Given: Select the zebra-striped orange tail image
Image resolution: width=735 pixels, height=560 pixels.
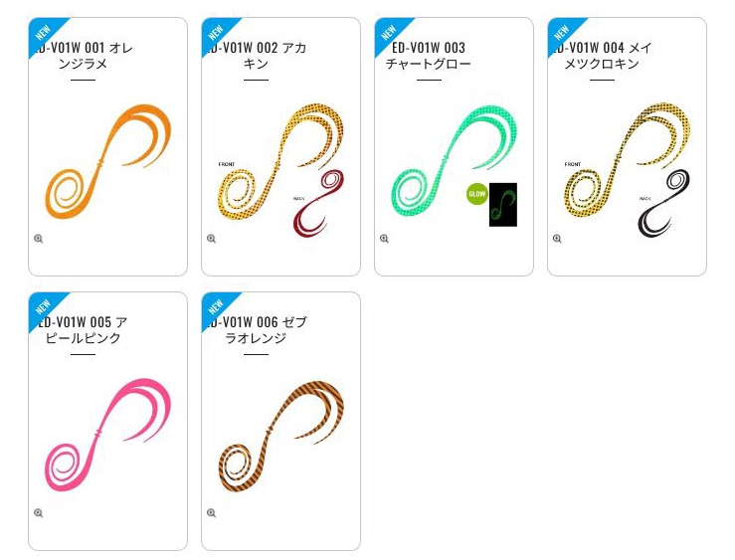Looking at the screenshot, I should pos(281,437).
